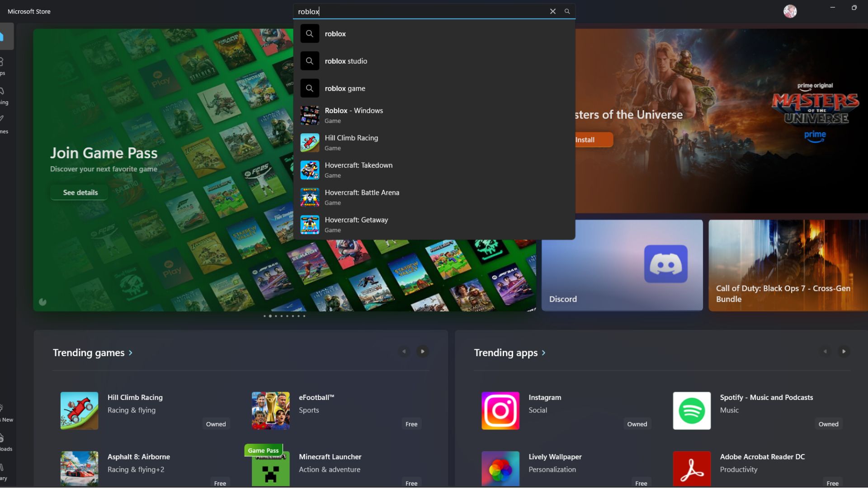Open Hovercraft: Battle Arena suggestion
This screenshot has height=488, width=868.
434,197
